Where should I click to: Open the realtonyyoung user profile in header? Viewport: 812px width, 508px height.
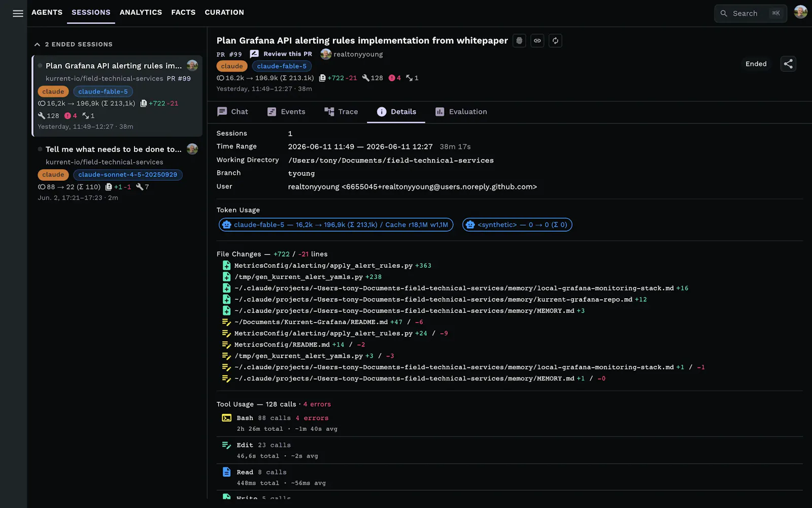point(352,54)
